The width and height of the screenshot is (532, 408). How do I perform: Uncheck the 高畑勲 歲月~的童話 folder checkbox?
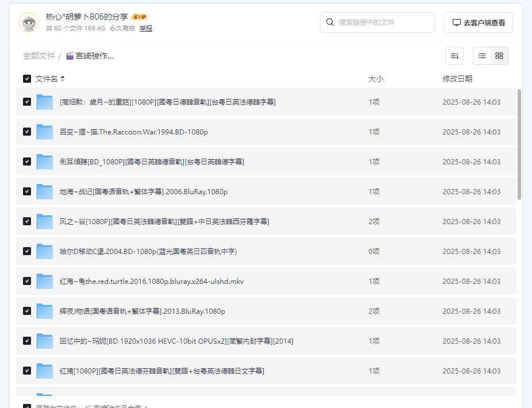[x=27, y=102]
